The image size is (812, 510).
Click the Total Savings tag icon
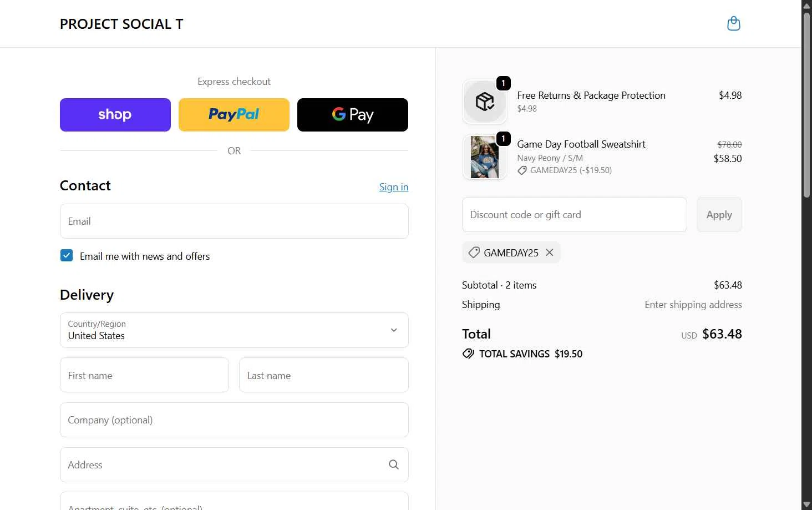(468, 354)
